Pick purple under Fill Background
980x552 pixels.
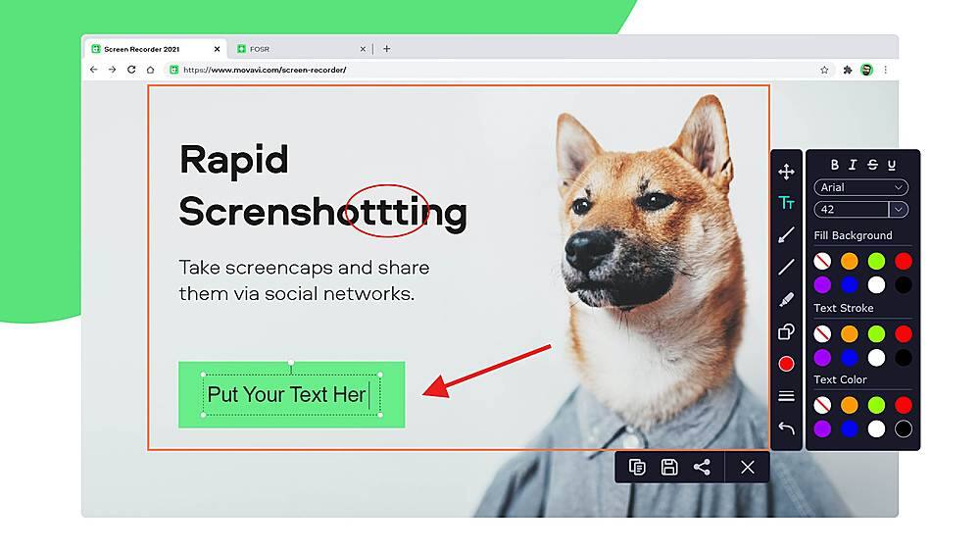tap(822, 285)
